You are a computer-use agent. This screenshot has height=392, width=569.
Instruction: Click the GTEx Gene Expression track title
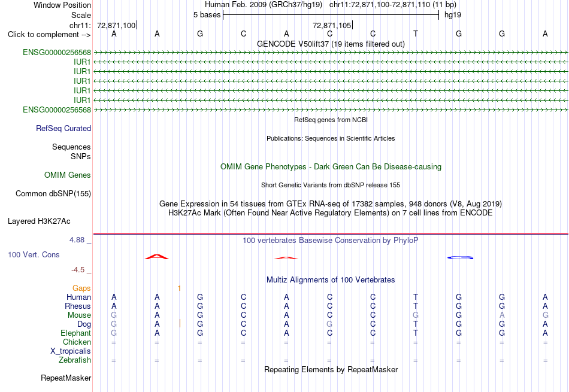coord(331,204)
